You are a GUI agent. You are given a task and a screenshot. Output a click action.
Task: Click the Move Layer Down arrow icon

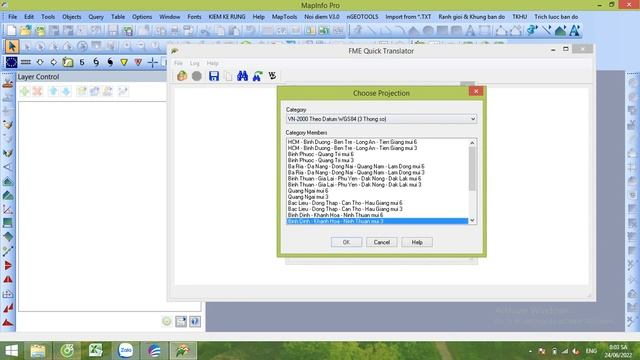(66, 91)
